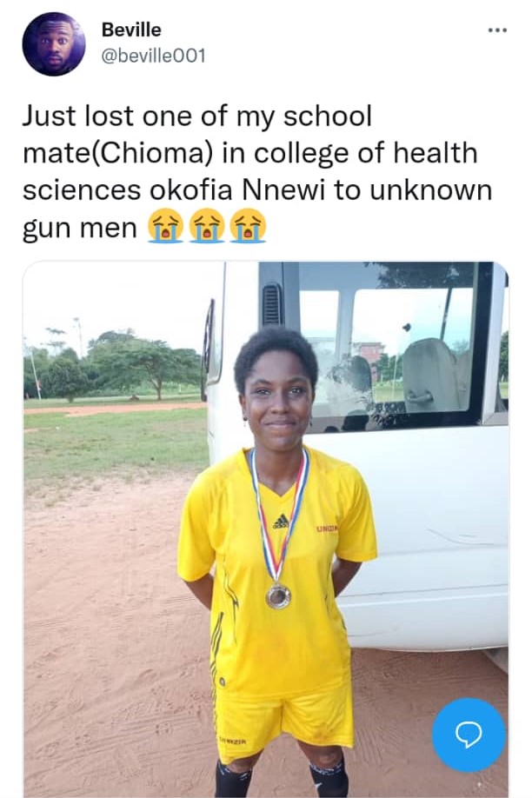Select the last crying face emoji
This screenshot has height=798, width=532.
pyautogui.click(x=248, y=225)
